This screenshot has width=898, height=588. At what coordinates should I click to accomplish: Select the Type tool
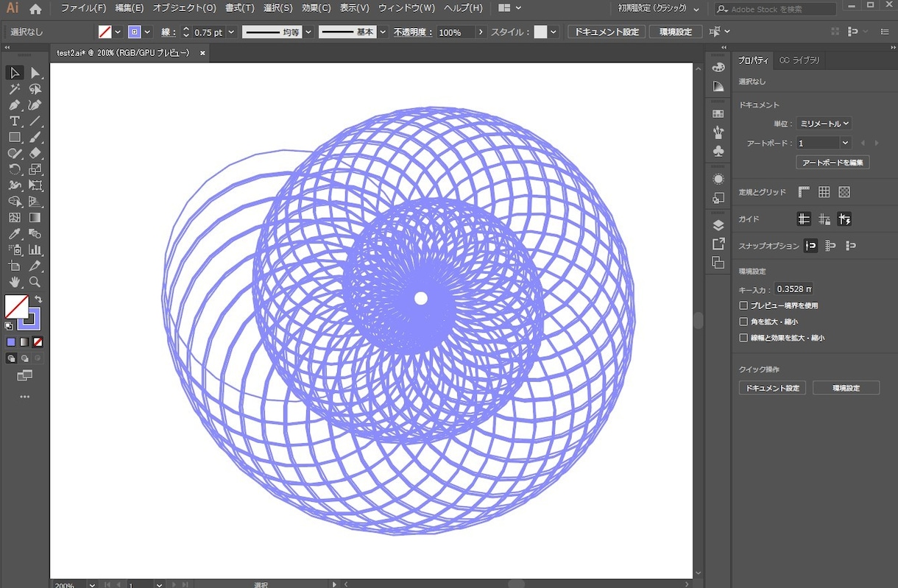pos(14,121)
